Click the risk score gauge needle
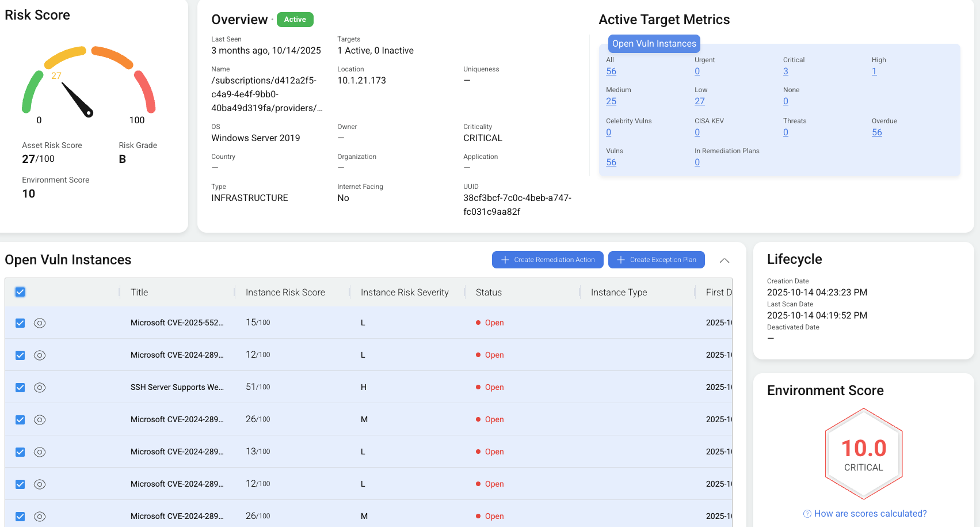980x527 pixels. click(x=77, y=100)
